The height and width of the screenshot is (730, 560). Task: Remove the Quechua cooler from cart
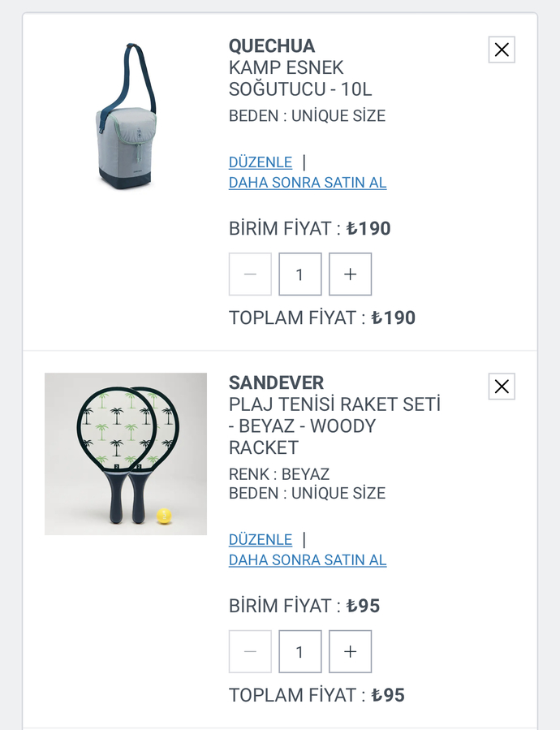click(x=502, y=50)
